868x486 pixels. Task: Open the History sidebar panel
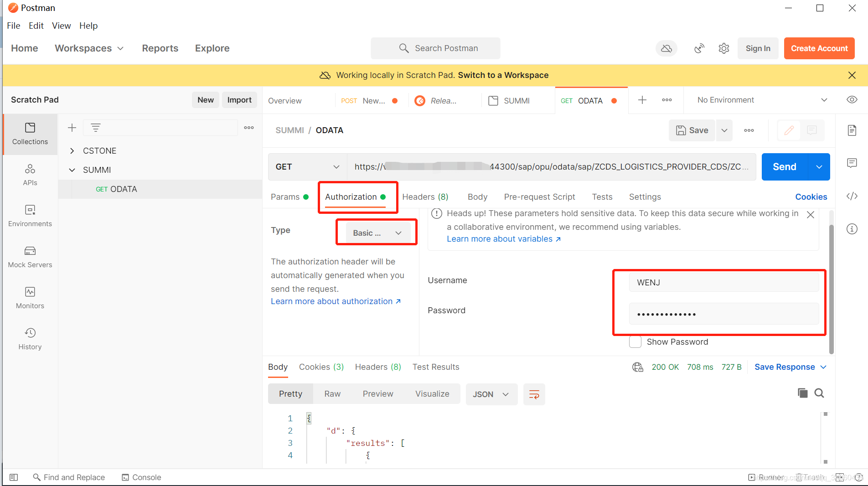30,339
